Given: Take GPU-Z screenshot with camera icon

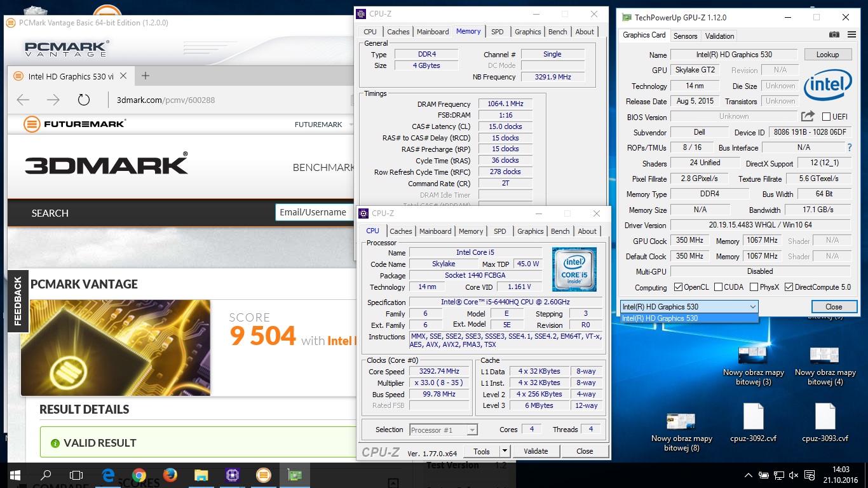Looking at the screenshot, I should pyautogui.click(x=834, y=35).
